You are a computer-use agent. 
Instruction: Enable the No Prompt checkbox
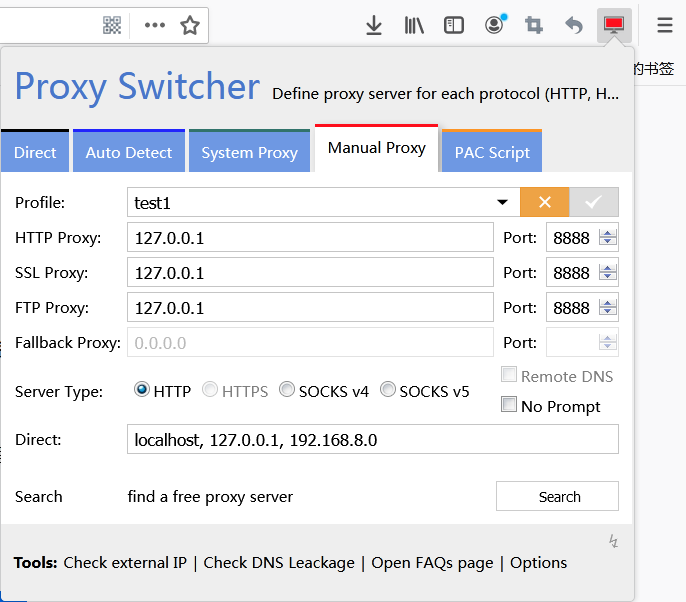pos(509,405)
